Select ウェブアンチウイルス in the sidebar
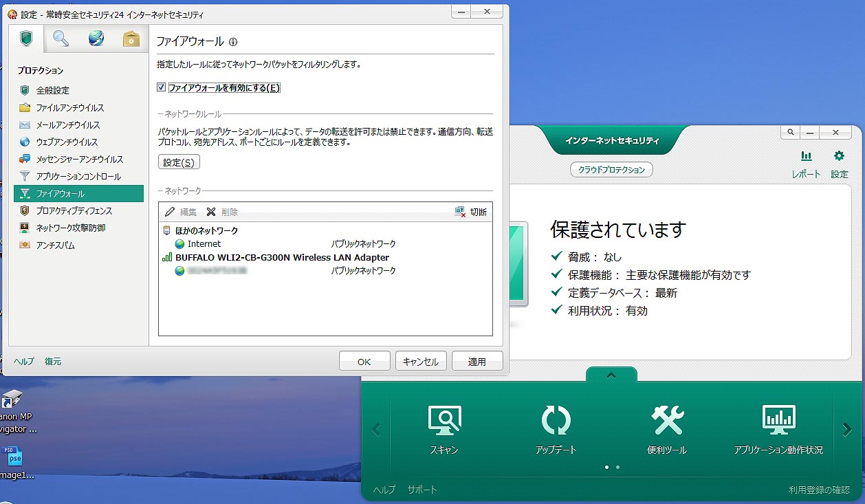 [78, 142]
